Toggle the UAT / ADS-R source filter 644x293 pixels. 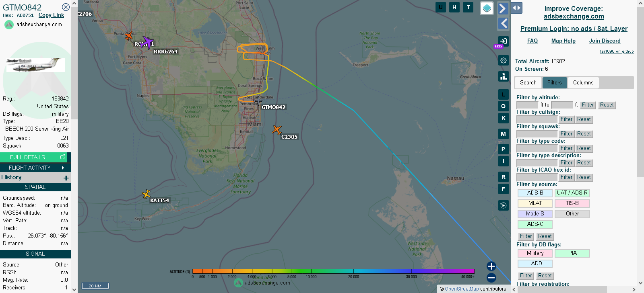click(x=572, y=193)
